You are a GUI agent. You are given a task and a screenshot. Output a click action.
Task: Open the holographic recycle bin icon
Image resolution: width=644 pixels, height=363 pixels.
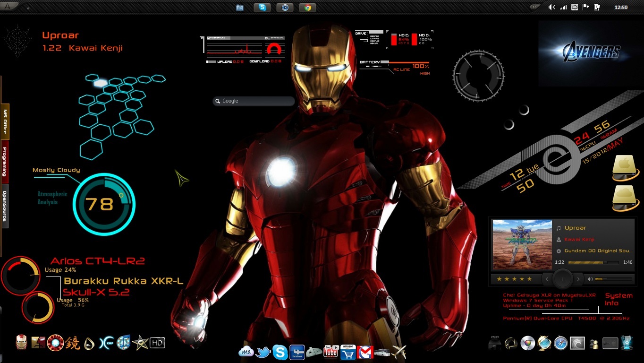pos(627,342)
